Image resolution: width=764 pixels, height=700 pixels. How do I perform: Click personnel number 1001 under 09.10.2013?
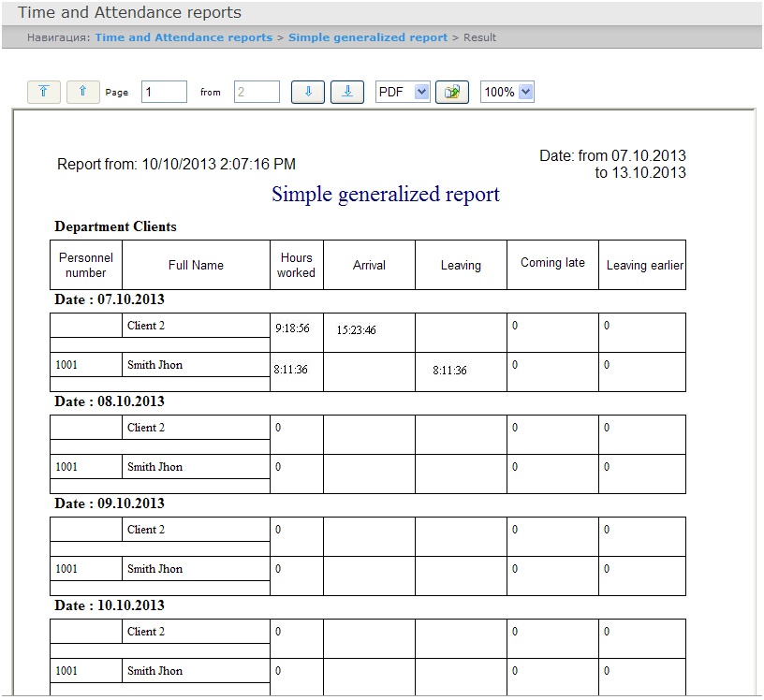pyautogui.click(x=66, y=569)
